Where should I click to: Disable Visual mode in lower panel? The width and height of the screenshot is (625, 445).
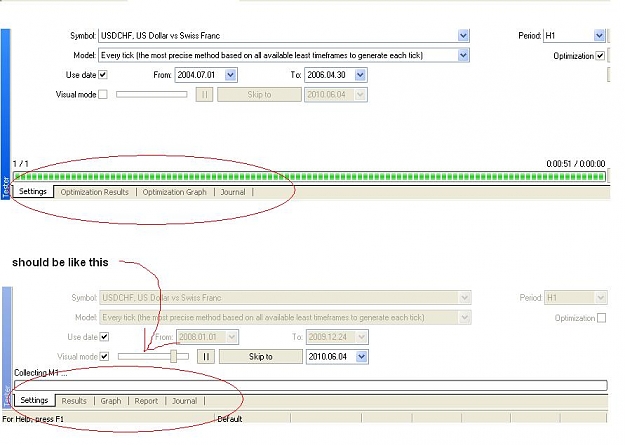click(x=104, y=356)
